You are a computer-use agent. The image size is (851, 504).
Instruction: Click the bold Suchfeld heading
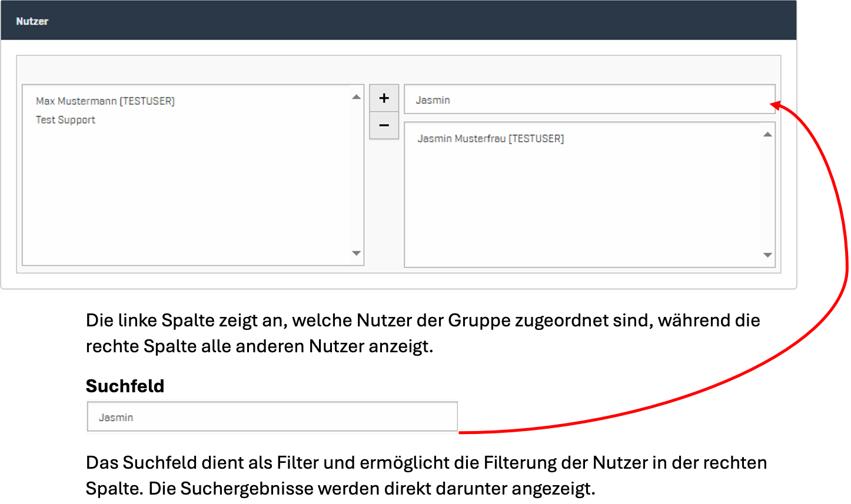pos(125,386)
